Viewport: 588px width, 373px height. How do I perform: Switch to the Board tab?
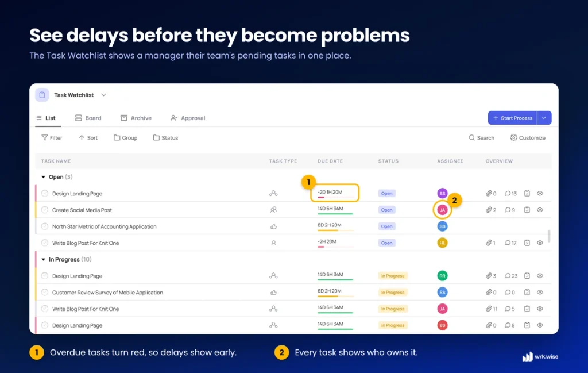(x=88, y=118)
